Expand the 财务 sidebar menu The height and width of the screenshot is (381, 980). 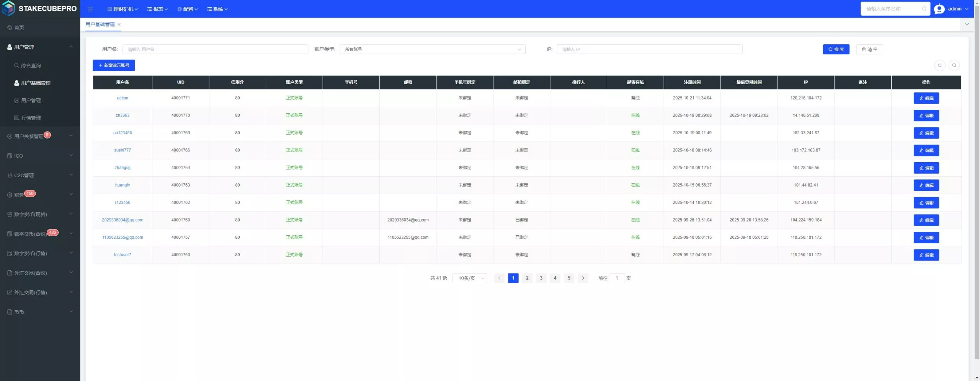tap(40, 195)
